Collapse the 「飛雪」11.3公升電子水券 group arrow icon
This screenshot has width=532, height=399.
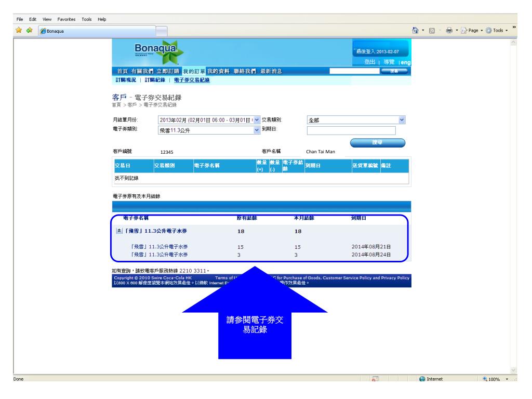(119, 231)
